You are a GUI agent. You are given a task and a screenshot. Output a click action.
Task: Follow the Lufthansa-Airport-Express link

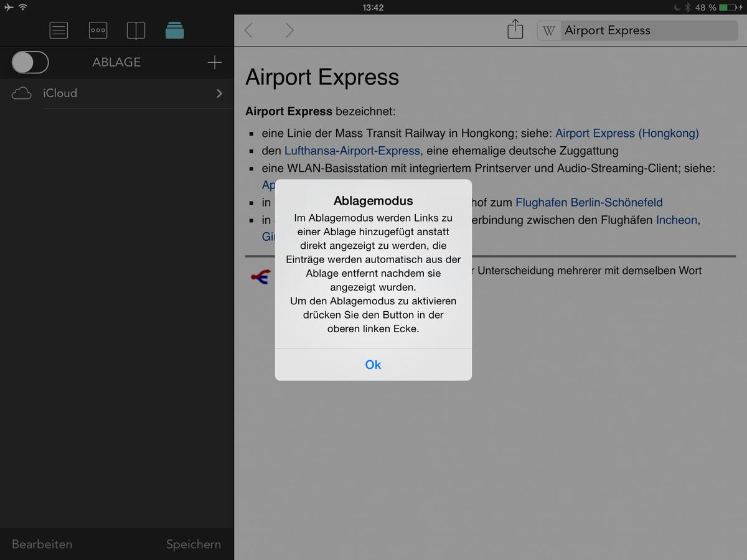coord(352,151)
